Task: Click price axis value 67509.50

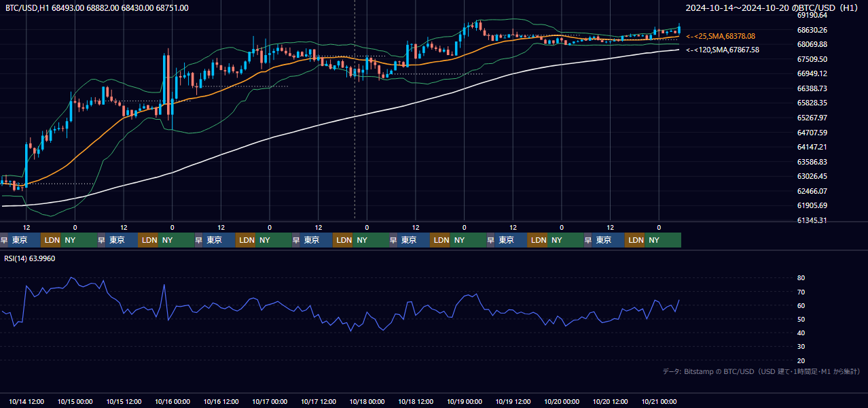Action: 812,59
